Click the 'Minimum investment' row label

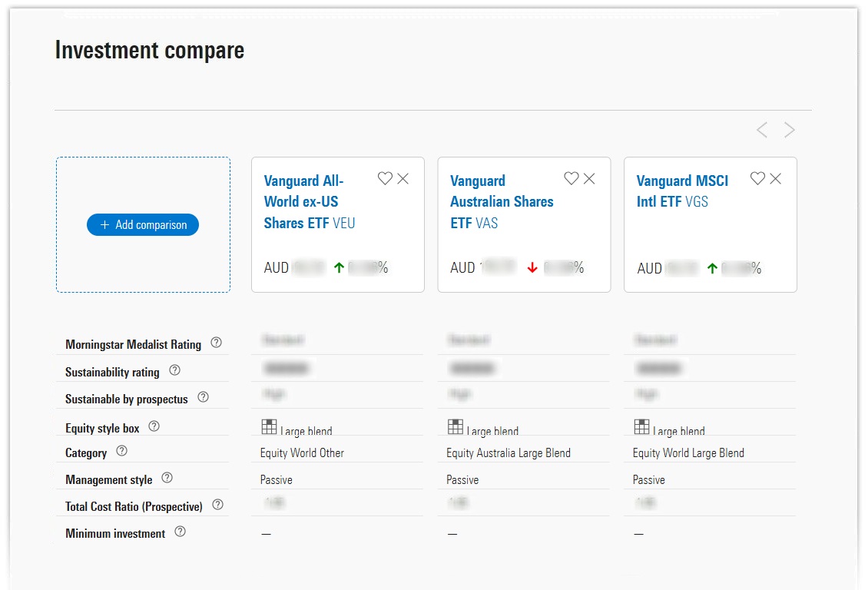(x=115, y=534)
